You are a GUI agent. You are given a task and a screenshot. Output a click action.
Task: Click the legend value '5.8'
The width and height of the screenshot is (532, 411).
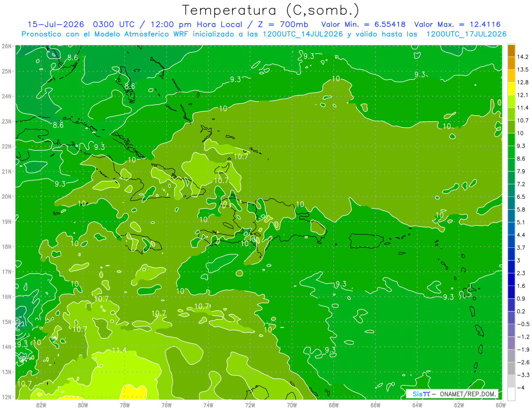[521, 209]
